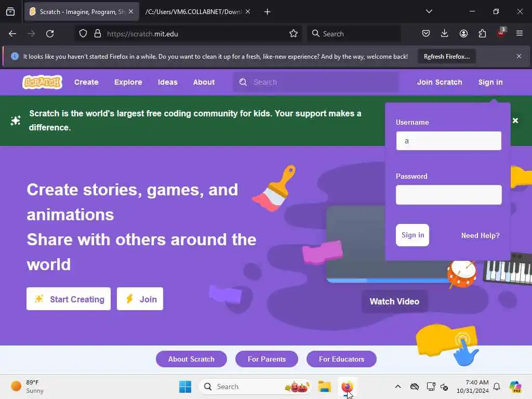The width and height of the screenshot is (532, 399).
Task: Open the Extensions puzzle icon
Action: tap(482, 33)
